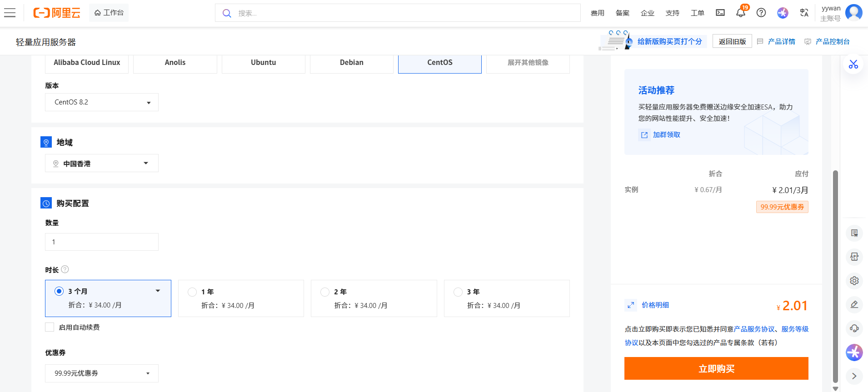Choose the Debian image tab
868x392 pixels.
point(351,63)
